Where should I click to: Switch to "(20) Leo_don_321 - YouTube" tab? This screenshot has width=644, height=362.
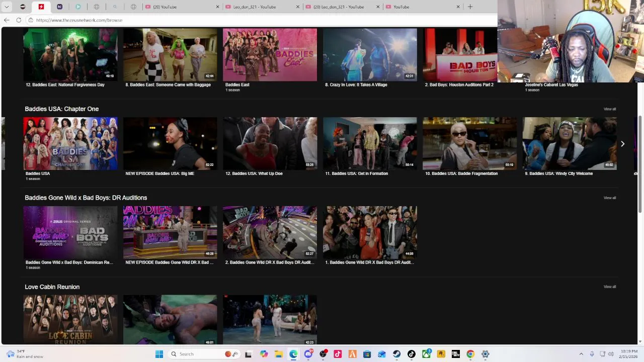click(342, 7)
